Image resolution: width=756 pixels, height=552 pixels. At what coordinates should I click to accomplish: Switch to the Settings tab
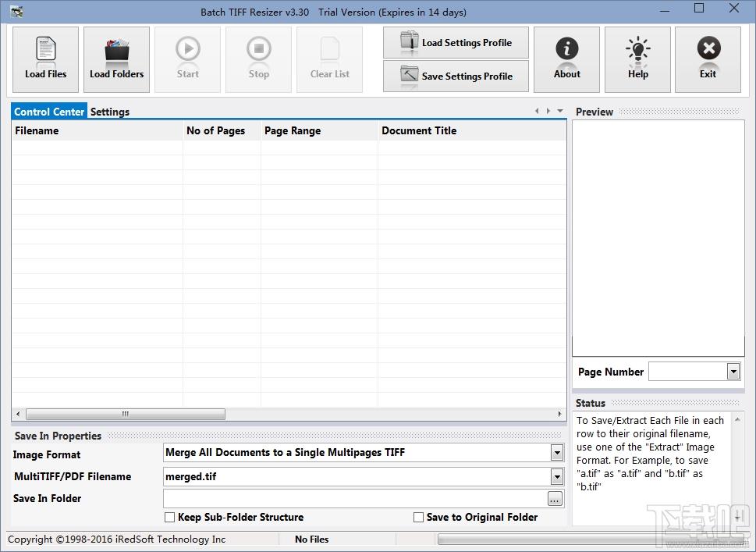click(110, 112)
